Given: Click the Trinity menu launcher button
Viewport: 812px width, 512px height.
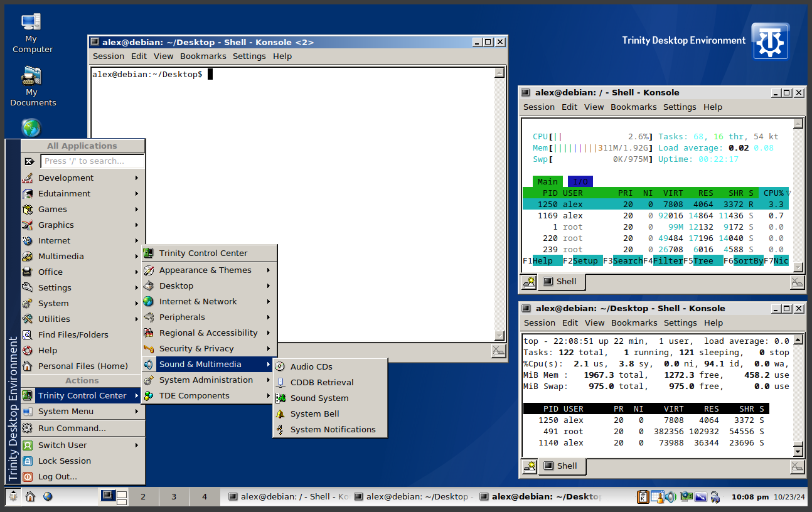Looking at the screenshot, I should coord(13,497).
